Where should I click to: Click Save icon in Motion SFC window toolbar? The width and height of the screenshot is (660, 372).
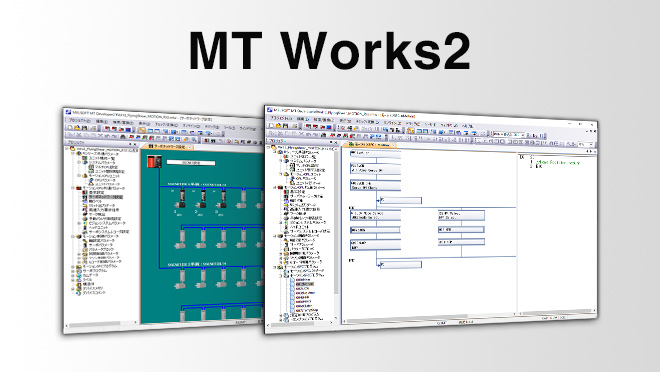(286, 126)
